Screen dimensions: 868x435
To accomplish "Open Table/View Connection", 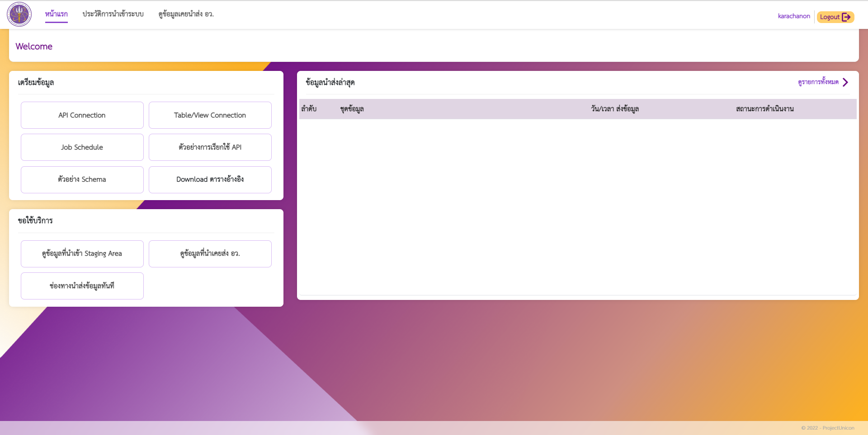I will [210, 115].
